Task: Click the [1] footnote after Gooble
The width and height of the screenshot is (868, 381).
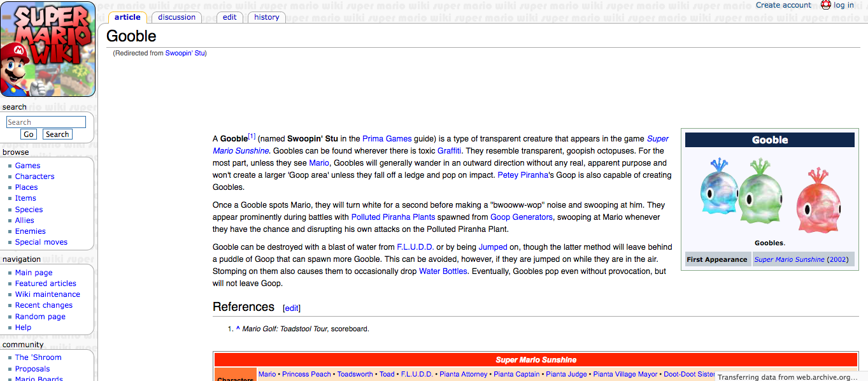Action: [x=252, y=136]
